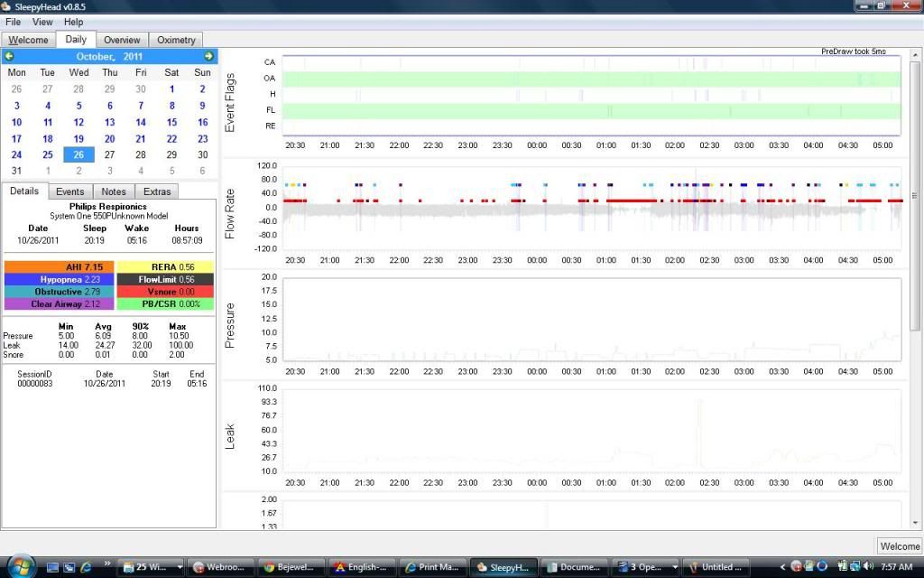Switch to the Overview tab
The height and width of the screenshot is (578, 924).
point(121,40)
